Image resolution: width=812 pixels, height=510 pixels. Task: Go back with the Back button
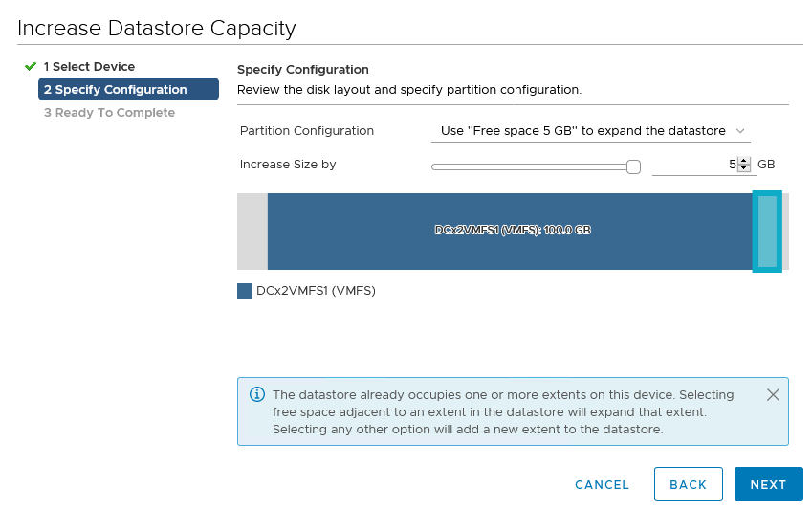point(688,485)
